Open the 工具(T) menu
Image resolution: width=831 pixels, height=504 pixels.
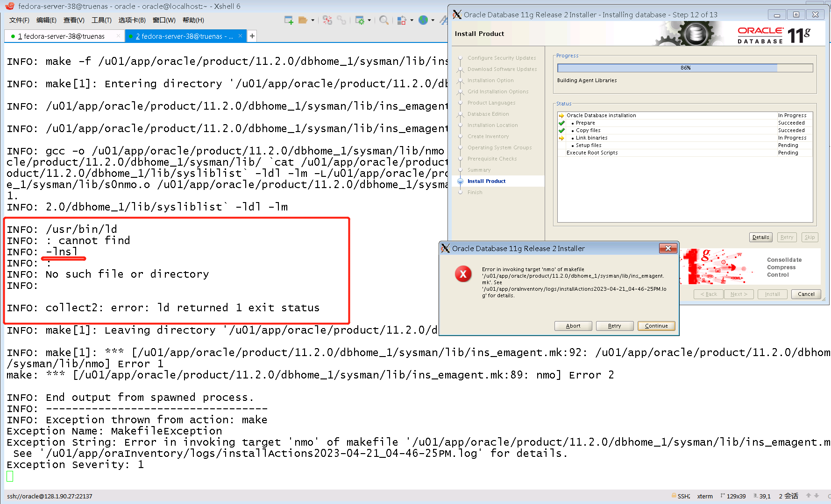coord(101,20)
